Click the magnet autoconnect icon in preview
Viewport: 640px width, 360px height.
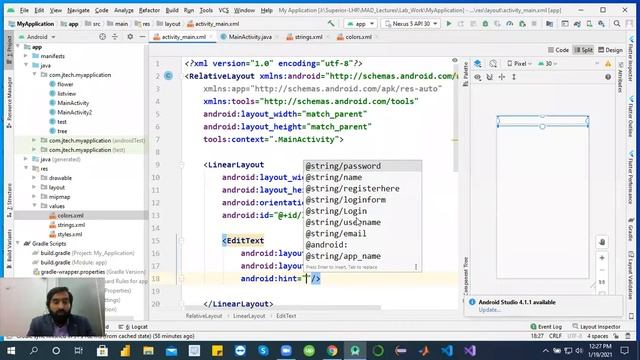pos(489,77)
